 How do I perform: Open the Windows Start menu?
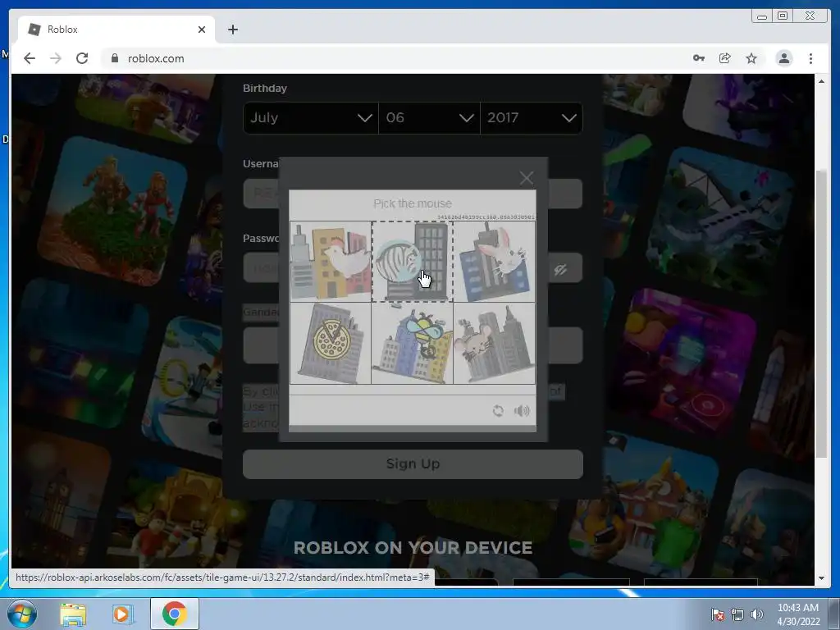[x=21, y=614]
